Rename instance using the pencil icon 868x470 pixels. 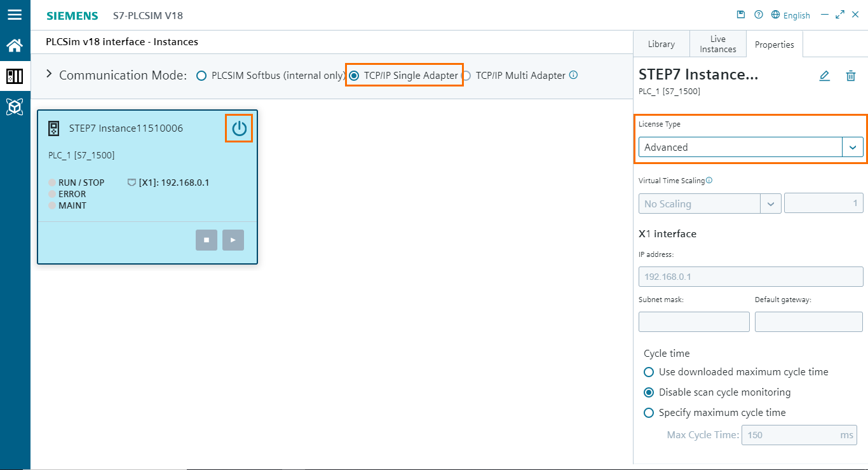[x=824, y=76]
